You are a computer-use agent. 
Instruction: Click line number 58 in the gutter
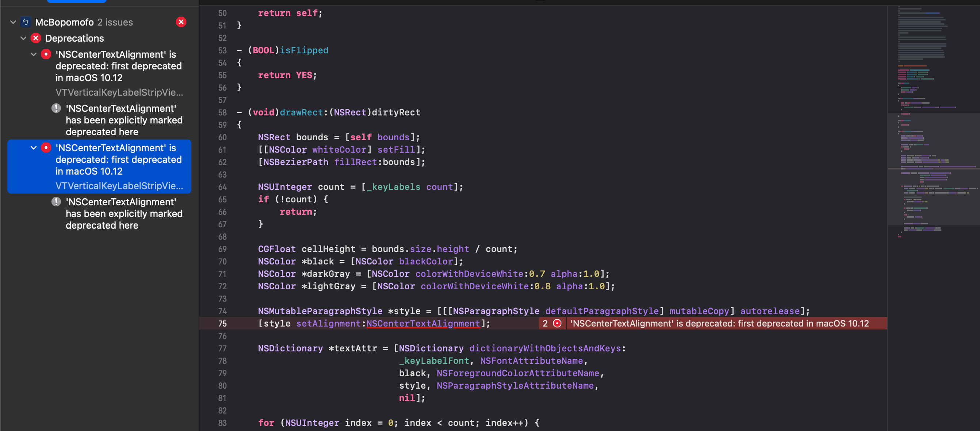(x=222, y=112)
